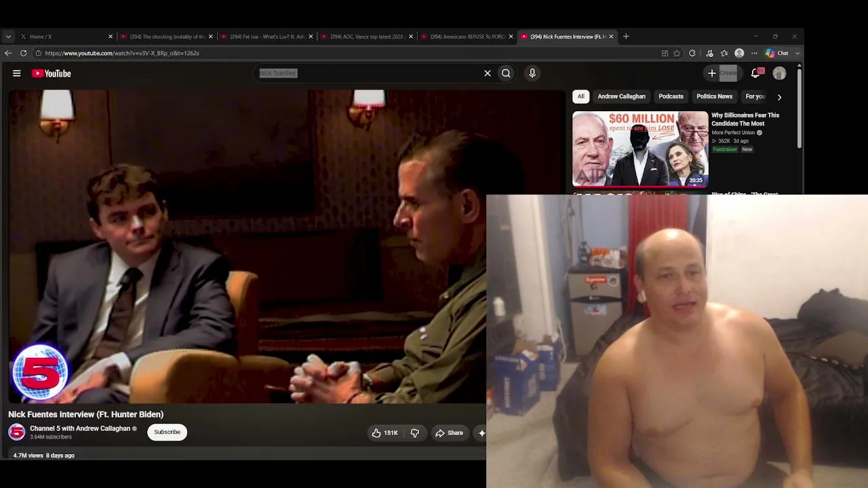
Task: Switch to the AOC, Vance top latest tab
Action: [x=367, y=37]
